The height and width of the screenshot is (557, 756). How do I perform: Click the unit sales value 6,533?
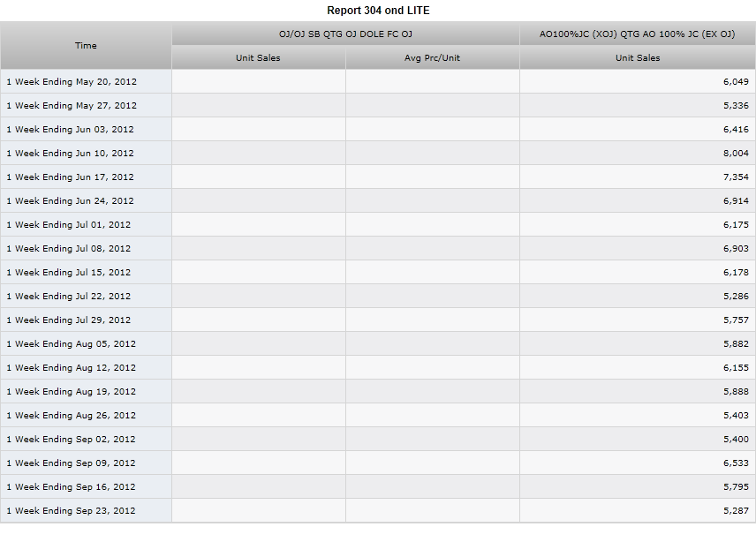point(736,463)
